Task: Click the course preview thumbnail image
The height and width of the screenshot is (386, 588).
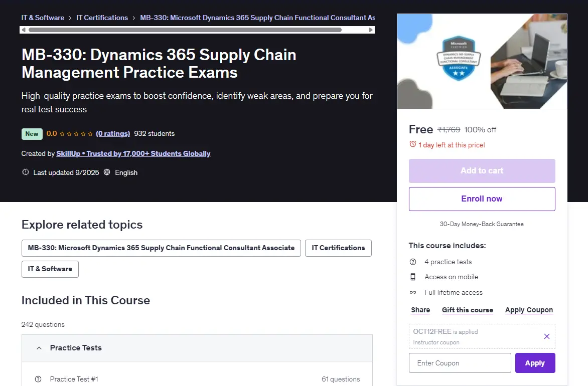Action: click(x=482, y=62)
